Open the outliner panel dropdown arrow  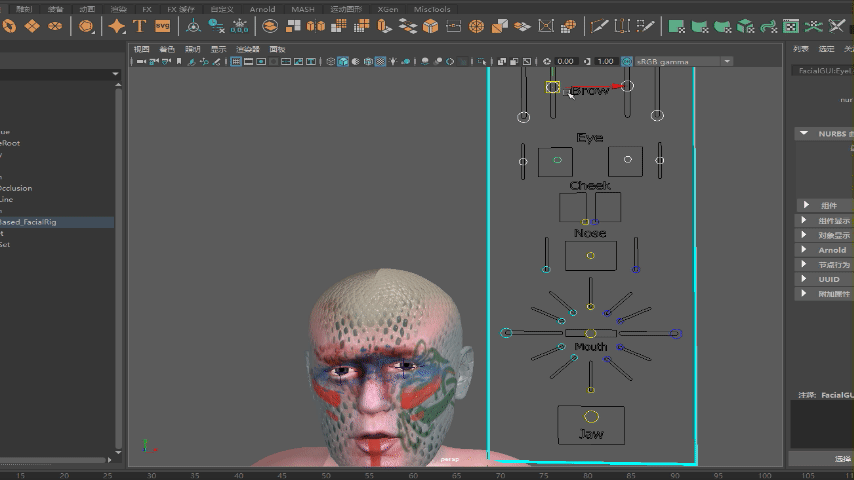(x=115, y=74)
